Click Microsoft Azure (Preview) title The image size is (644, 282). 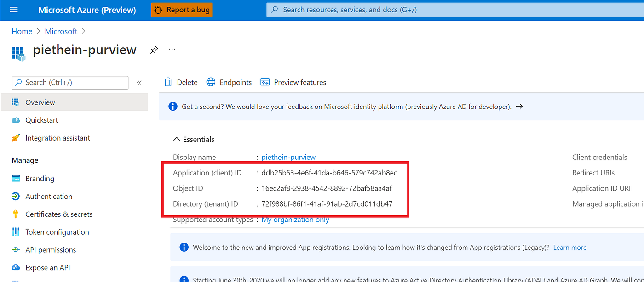click(87, 10)
